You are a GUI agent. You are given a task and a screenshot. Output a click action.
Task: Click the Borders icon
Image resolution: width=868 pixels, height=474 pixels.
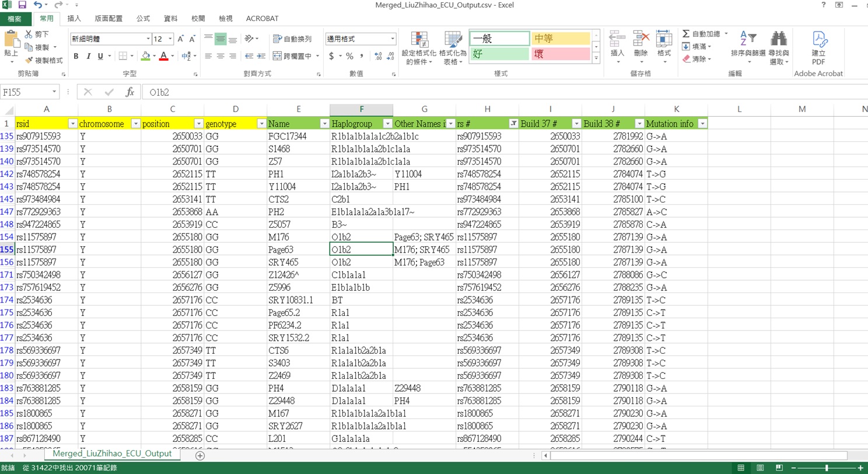(x=123, y=57)
